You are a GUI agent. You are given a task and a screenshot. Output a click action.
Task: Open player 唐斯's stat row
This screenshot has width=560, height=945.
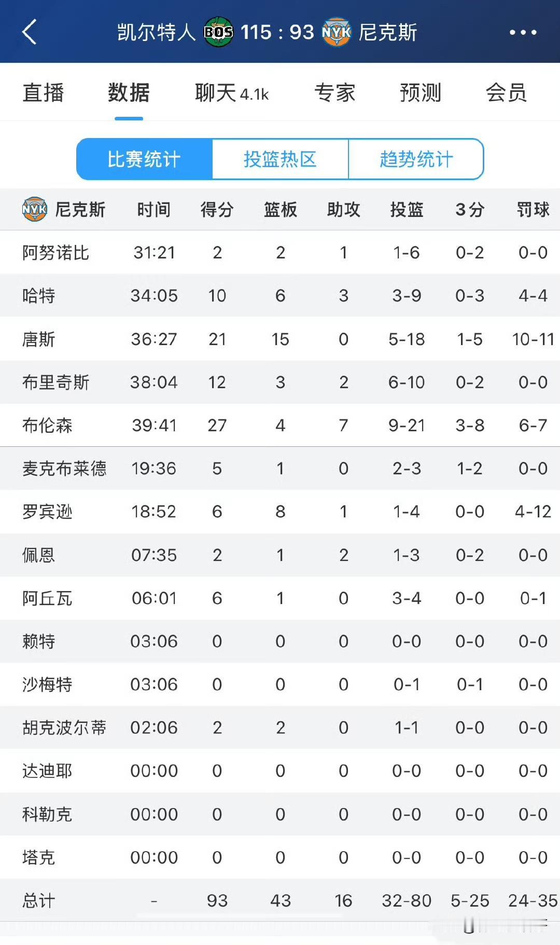point(280,339)
